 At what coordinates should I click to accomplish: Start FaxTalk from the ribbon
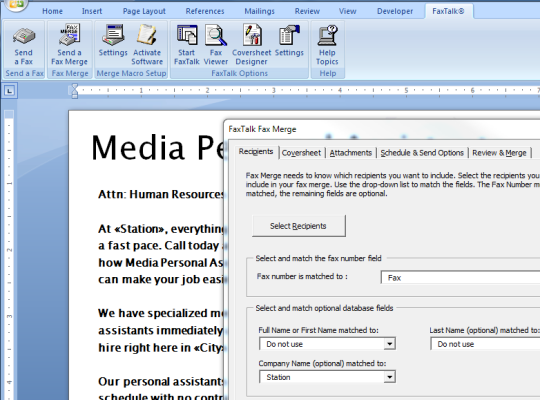[x=186, y=45]
